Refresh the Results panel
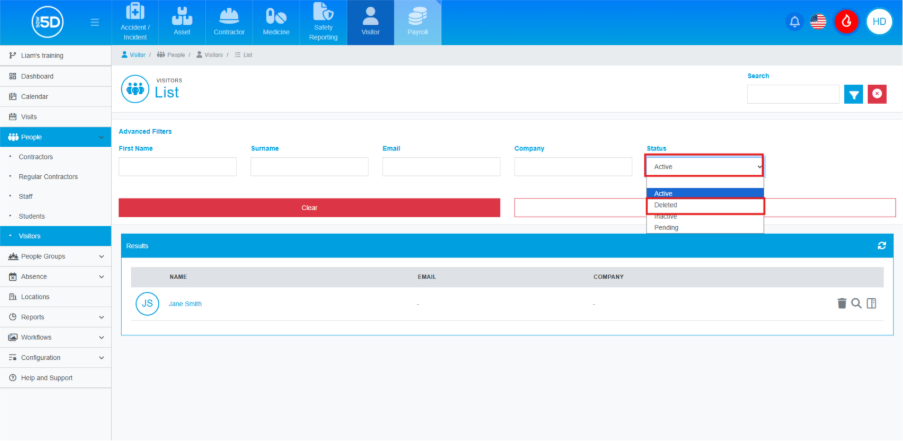The image size is (903, 441). (x=881, y=245)
